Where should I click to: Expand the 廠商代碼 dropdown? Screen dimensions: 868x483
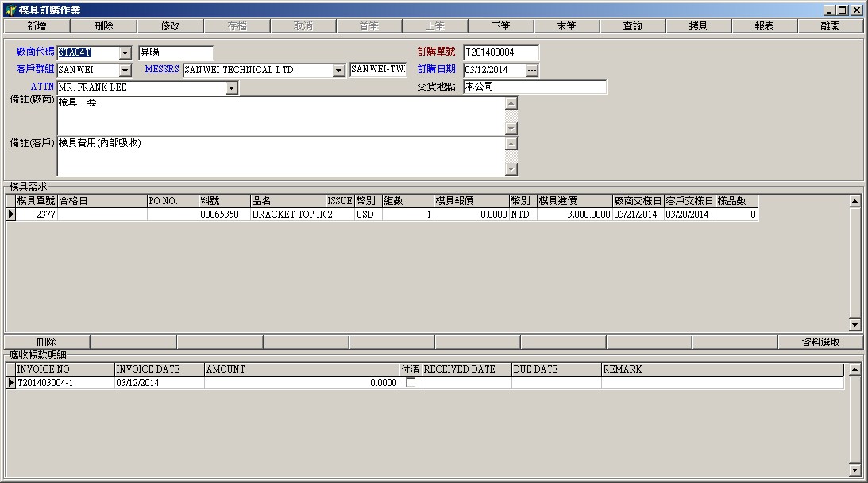click(125, 53)
